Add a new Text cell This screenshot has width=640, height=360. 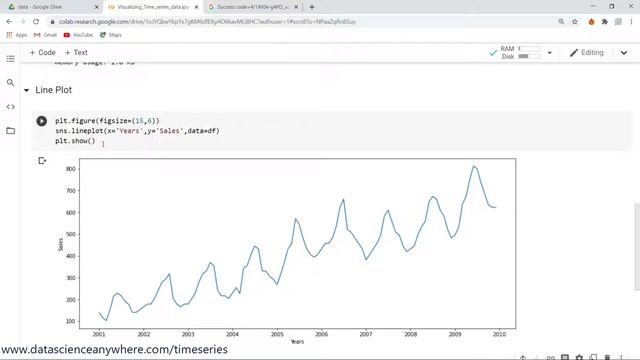click(x=76, y=53)
